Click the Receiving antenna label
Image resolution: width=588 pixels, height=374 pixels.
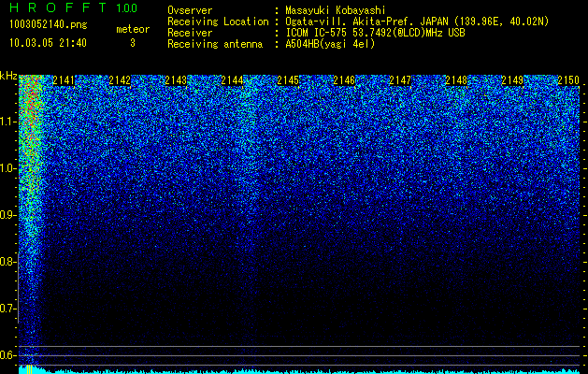pyautogui.click(x=215, y=44)
